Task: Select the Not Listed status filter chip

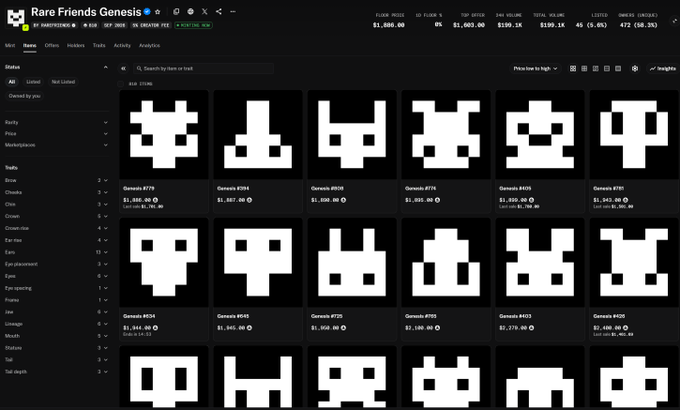Action: coord(63,82)
